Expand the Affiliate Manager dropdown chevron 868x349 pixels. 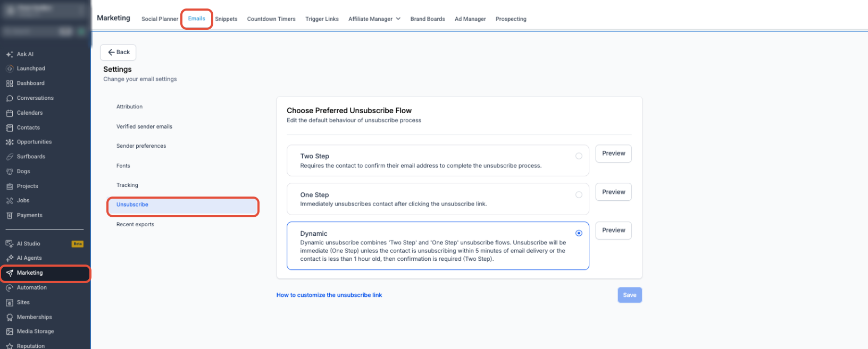pyautogui.click(x=398, y=19)
